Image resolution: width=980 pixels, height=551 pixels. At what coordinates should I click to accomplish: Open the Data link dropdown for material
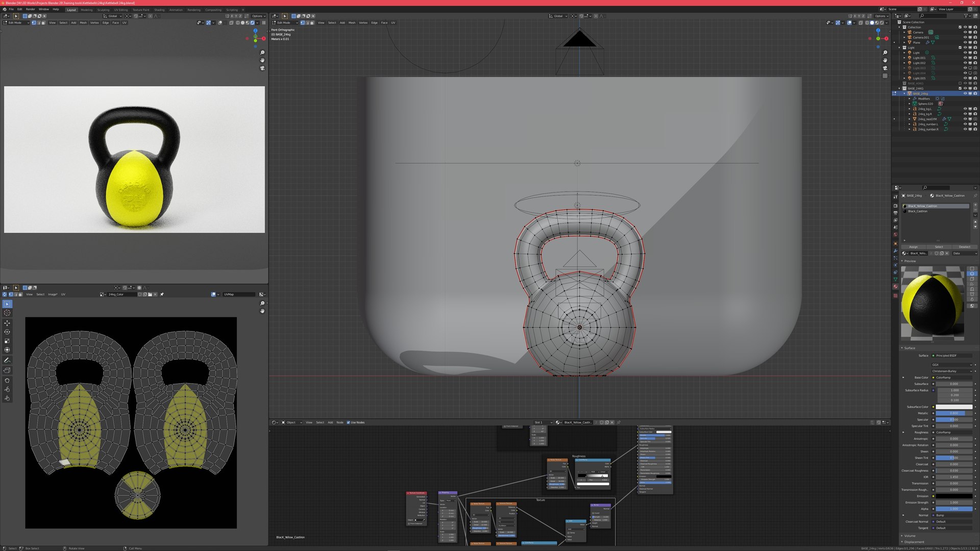click(x=964, y=253)
